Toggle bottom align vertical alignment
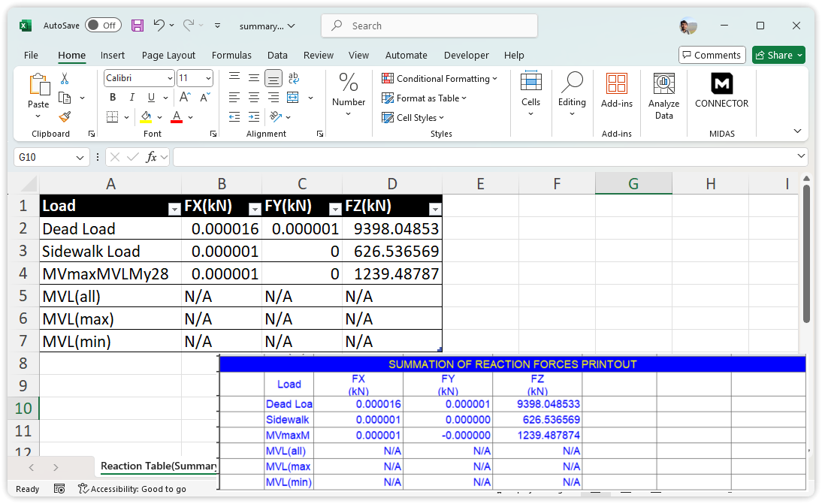822x504 pixels. 273,78
